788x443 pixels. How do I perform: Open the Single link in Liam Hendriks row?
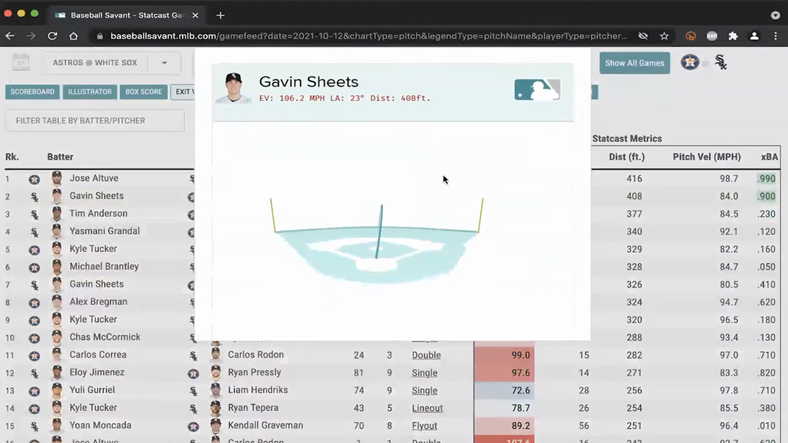(x=425, y=390)
